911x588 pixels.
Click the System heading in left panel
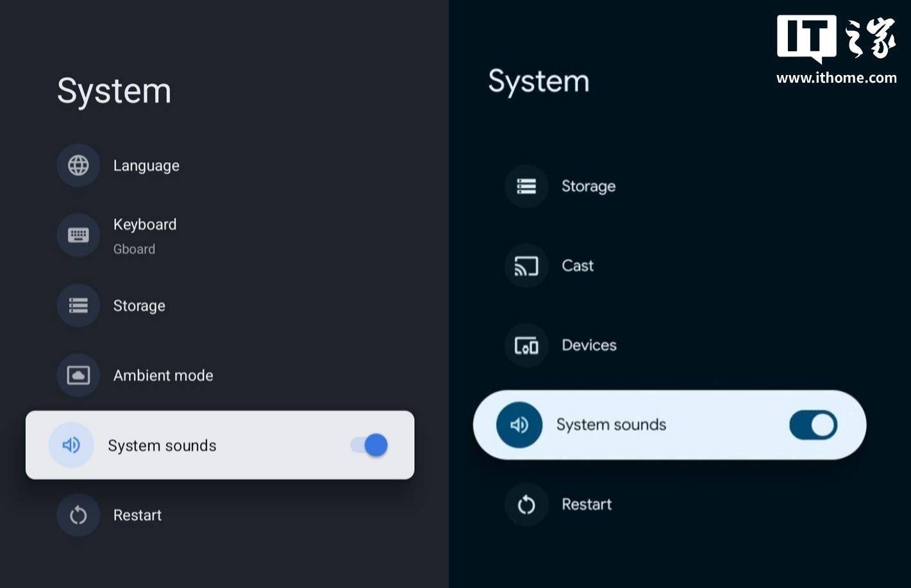(x=114, y=91)
